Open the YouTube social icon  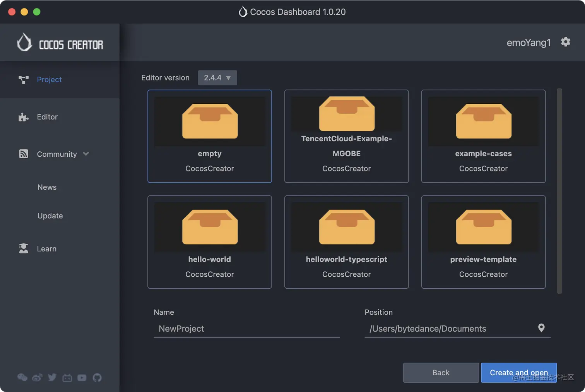(82, 377)
